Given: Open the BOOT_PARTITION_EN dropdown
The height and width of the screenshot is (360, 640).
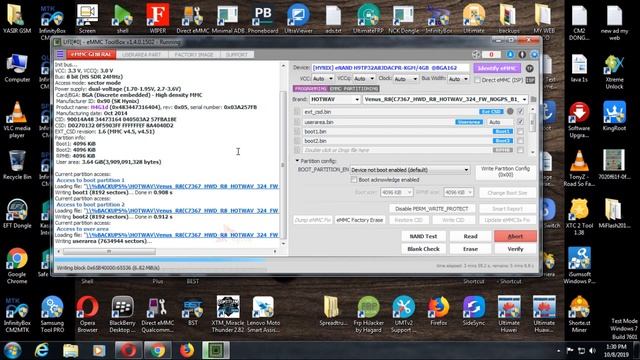Looking at the screenshot, I should 410,170.
